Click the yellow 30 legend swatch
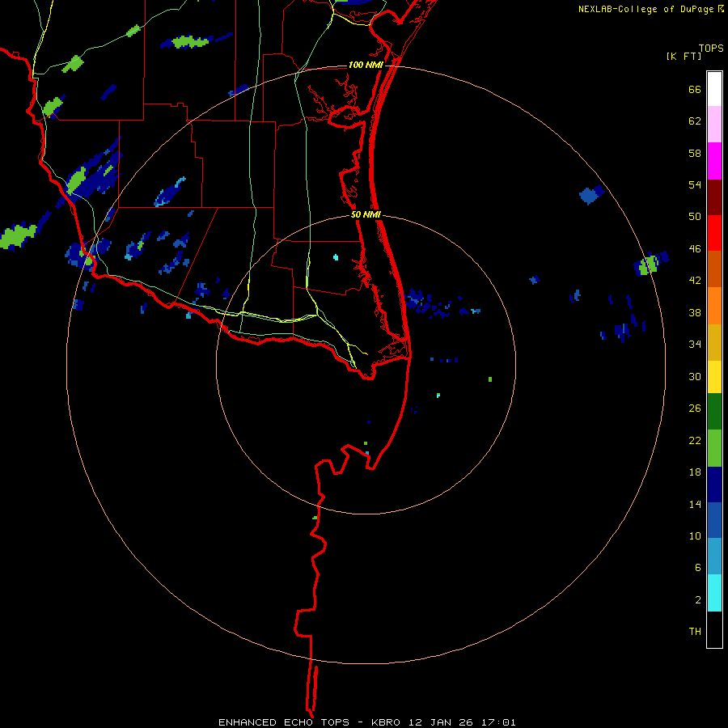 tap(714, 376)
